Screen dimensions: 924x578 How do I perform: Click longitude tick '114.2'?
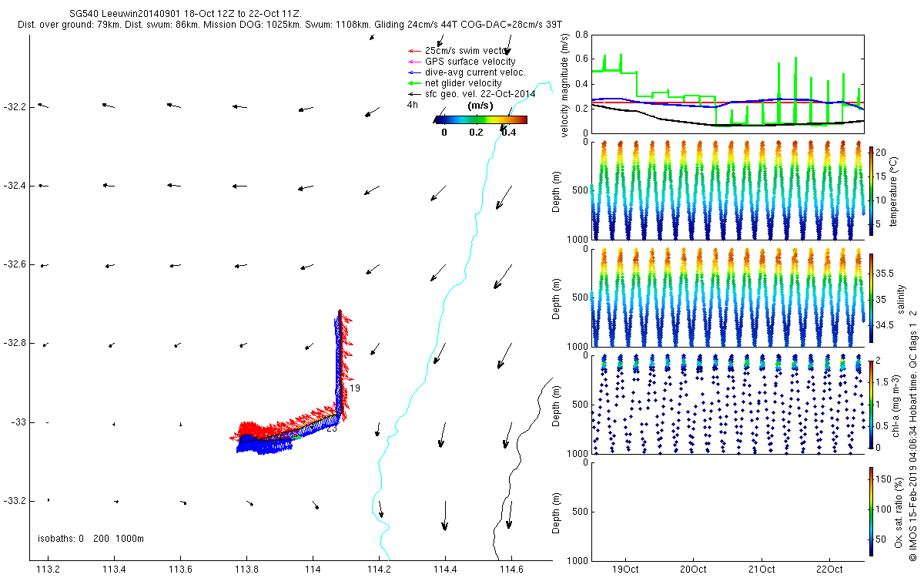[x=379, y=570]
